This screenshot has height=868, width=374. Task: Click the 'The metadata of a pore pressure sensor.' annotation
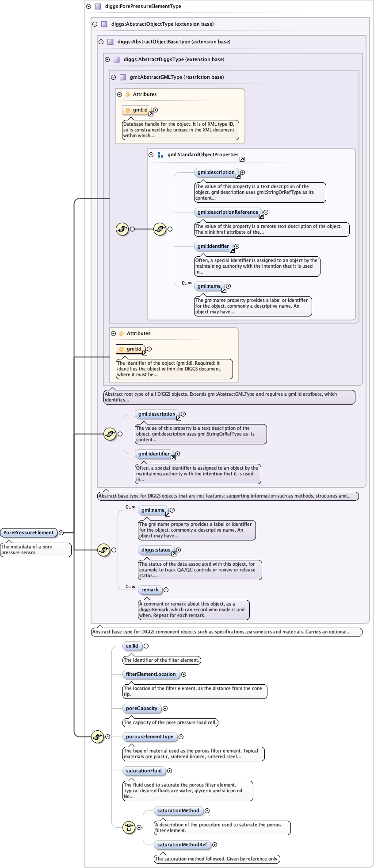coord(36,550)
